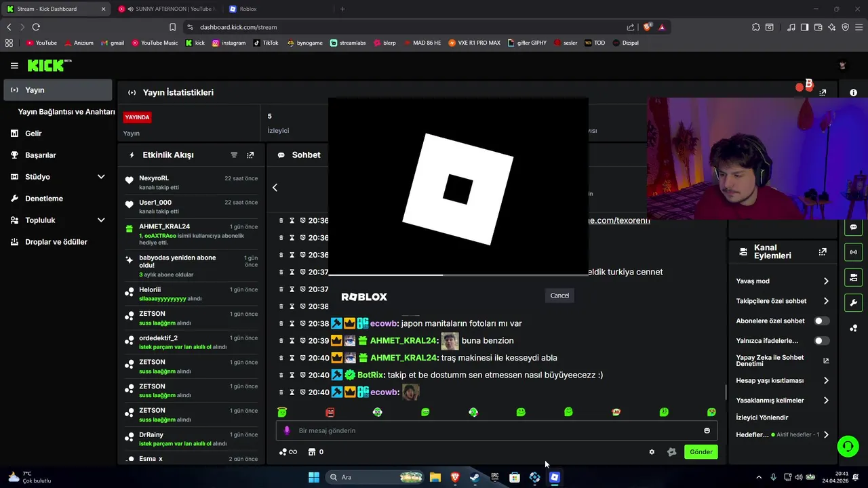The width and height of the screenshot is (868, 488).
Task: Open File Explorer from the taskbar
Action: pos(435,477)
